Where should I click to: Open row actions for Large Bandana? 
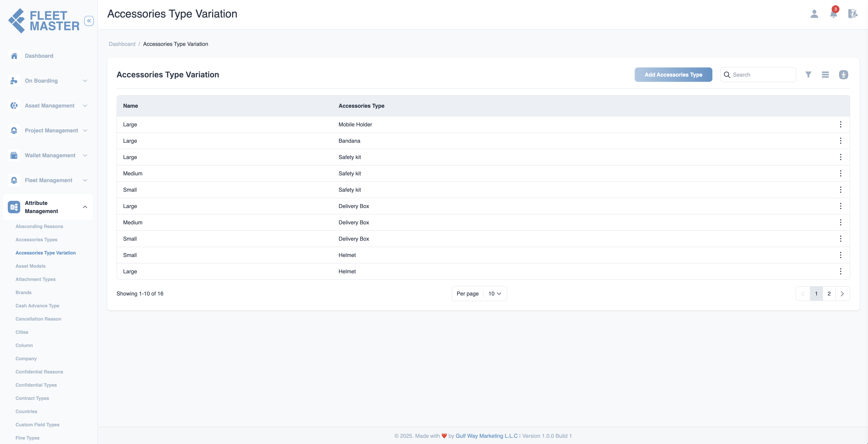840,141
